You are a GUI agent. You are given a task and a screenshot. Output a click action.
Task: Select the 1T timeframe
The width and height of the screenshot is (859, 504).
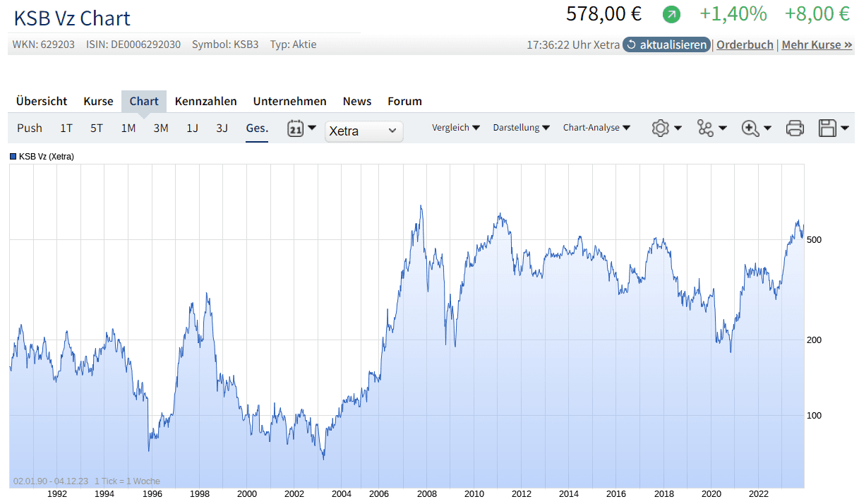[x=66, y=128]
